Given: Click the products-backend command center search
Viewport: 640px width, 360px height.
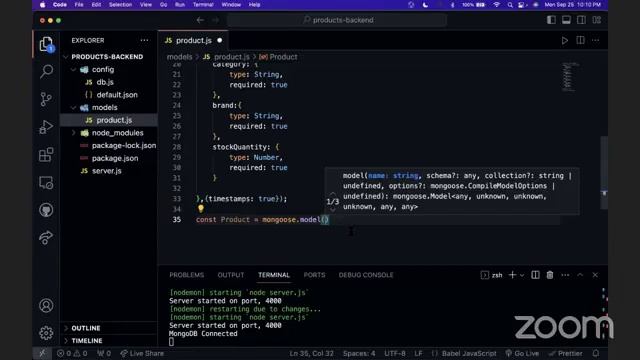Looking at the screenshot, I should tap(337, 20).
